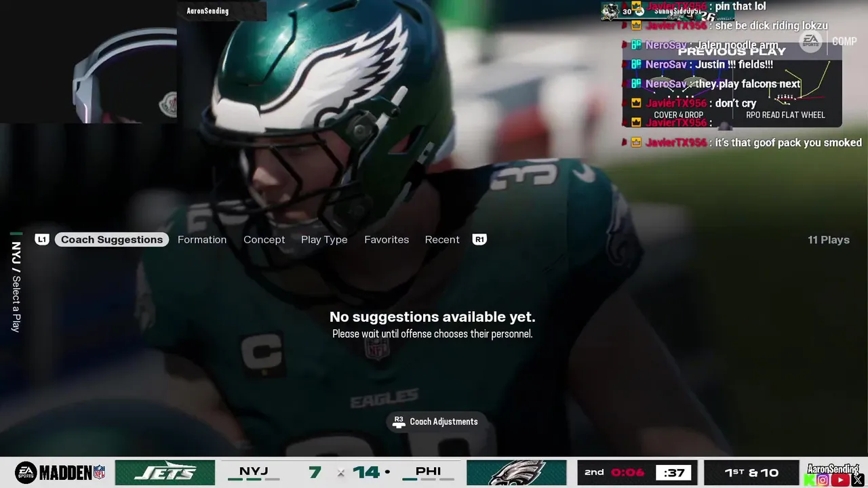Switch to the Concept tab
868x488 pixels.
pyautogui.click(x=264, y=239)
